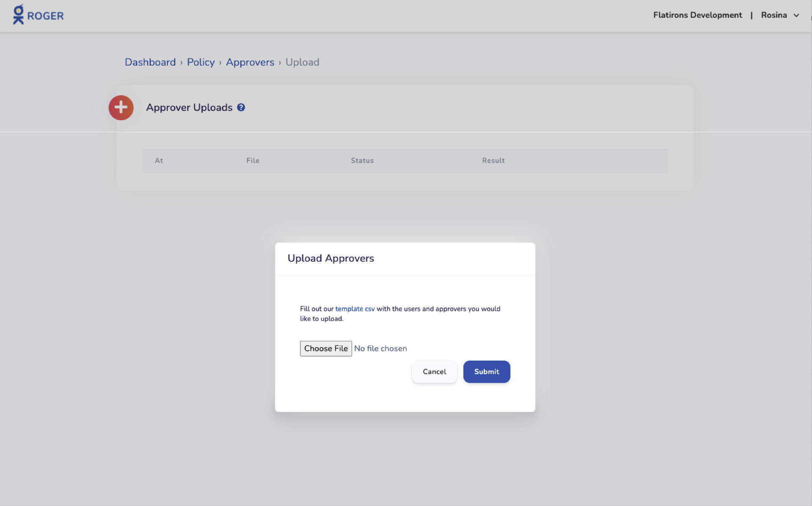Click the No file chosen label
The width and height of the screenshot is (812, 506).
tap(380, 348)
